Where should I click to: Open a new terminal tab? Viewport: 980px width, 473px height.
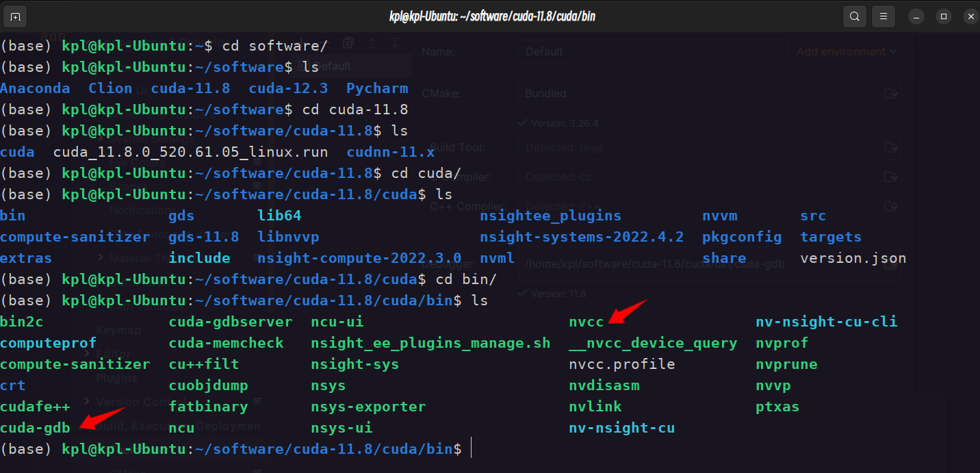[15, 16]
